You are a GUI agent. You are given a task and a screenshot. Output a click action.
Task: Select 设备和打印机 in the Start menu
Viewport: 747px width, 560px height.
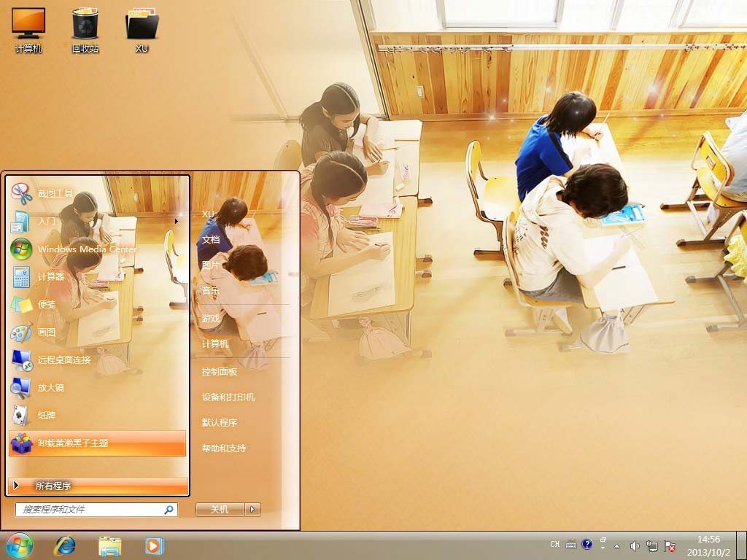coord(228,397)
